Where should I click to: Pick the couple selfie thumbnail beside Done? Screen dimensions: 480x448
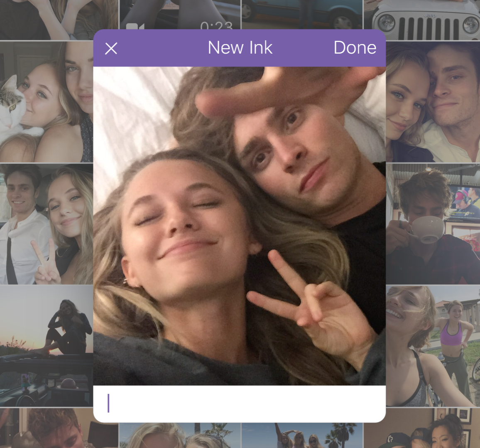(433, 102)
